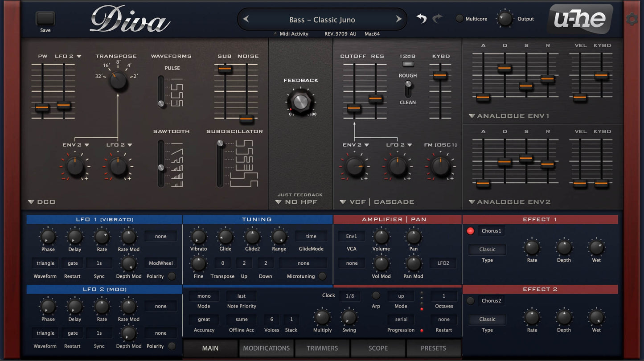Redo the last undone change
644x361 pixels.
[438, 18]
